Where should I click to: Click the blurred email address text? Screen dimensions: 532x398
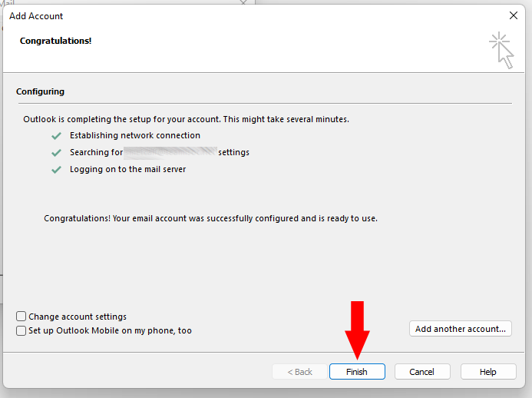170,152
